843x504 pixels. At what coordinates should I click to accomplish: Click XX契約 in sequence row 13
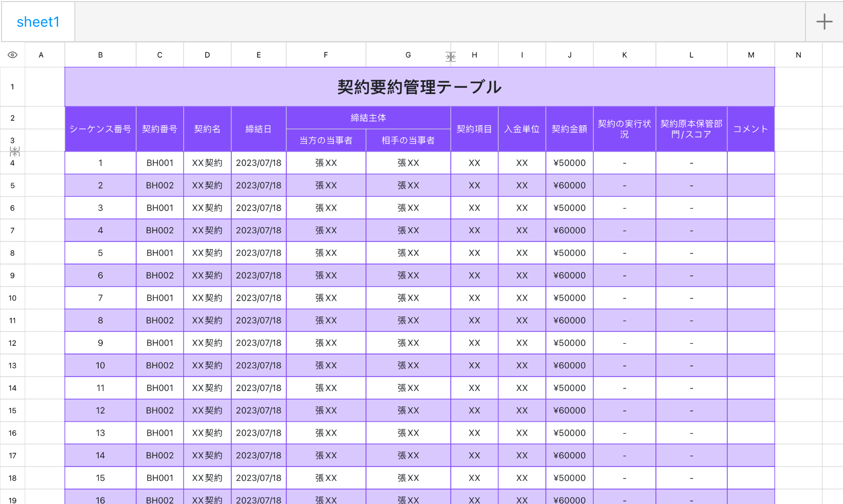coord(207,433)
